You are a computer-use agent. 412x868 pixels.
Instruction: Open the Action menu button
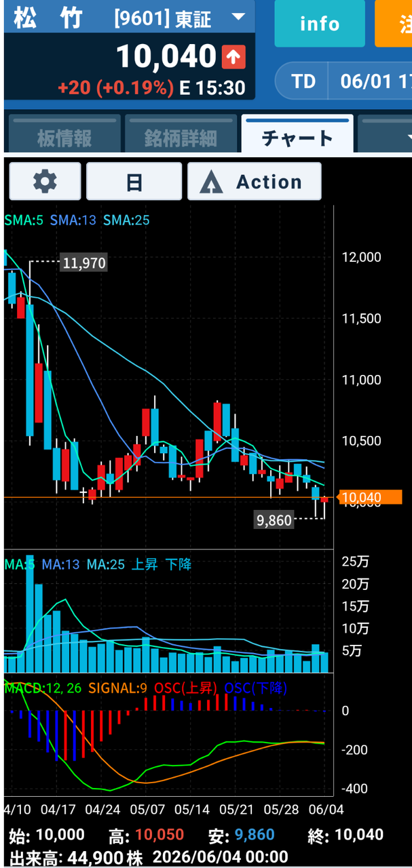tap(254, 181)
